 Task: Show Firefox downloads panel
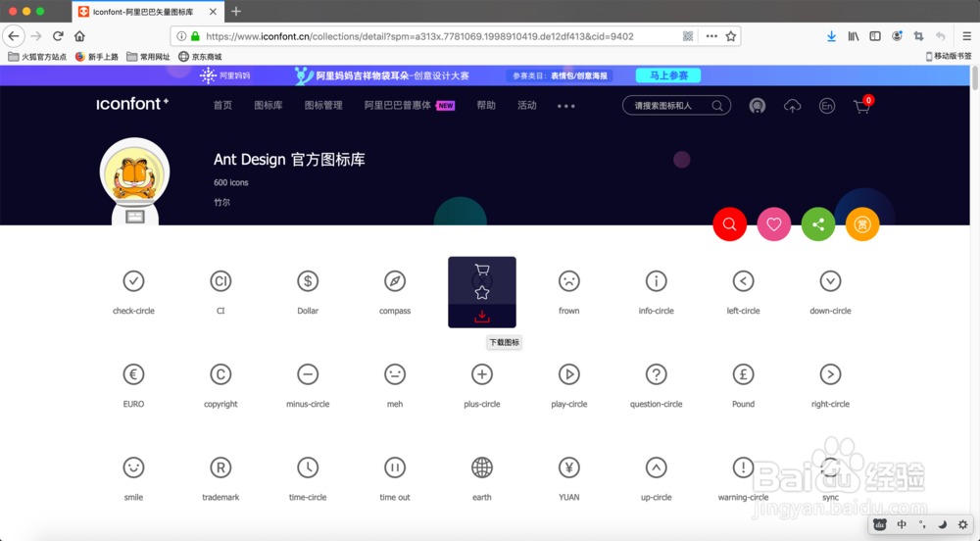pyautogui.click(x=831, y=36)
